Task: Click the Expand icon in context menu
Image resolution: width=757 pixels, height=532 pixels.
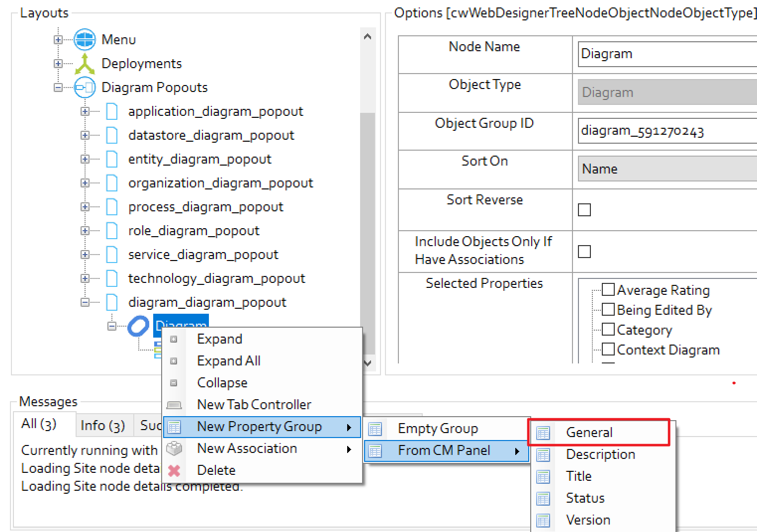Action: (174, 340)
